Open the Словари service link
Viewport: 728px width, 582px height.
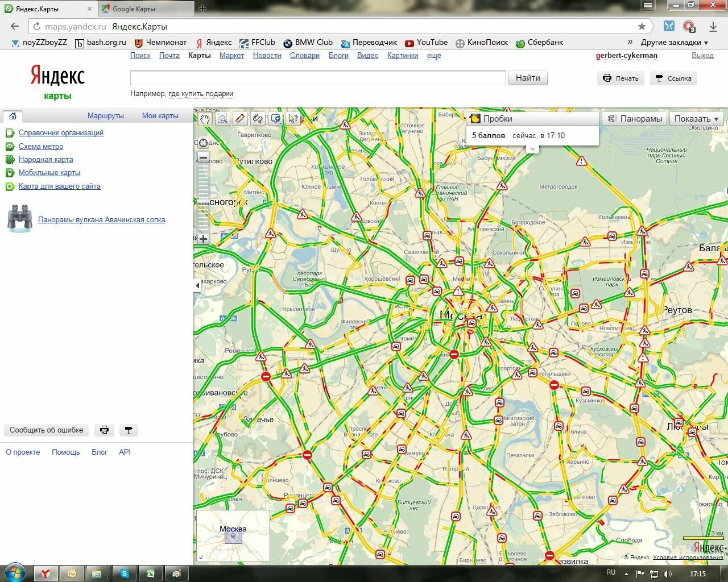[305, 56]
